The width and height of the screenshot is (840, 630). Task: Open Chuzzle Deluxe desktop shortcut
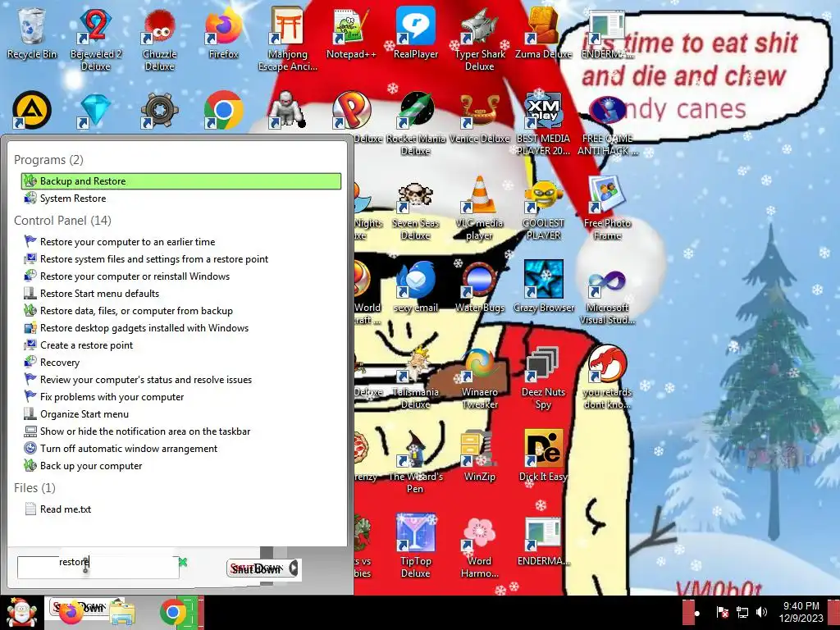(x=160, y=39)
